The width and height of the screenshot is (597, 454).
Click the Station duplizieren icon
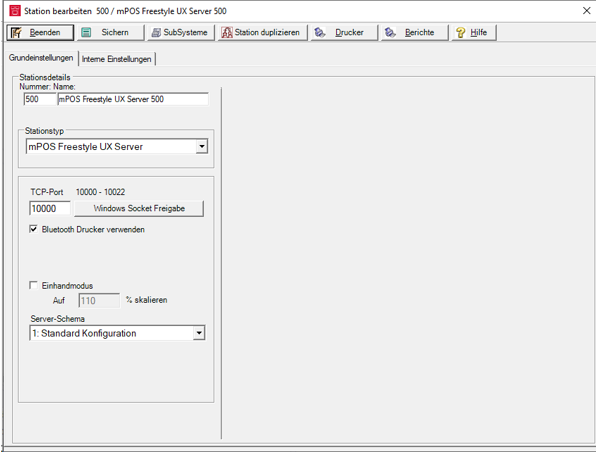pyautogui.click(x=227, y=33)
